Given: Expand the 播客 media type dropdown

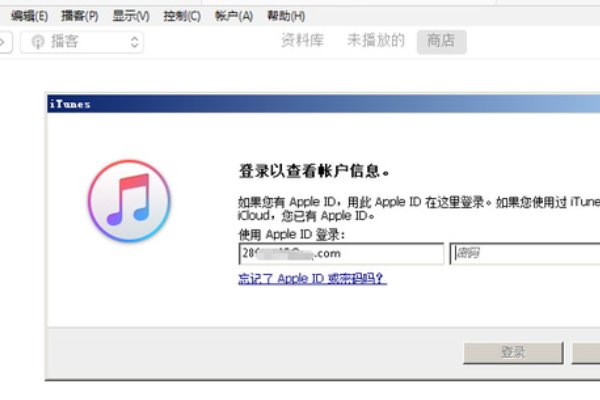Looking at the screenshot, I should (x=82, y=42).
